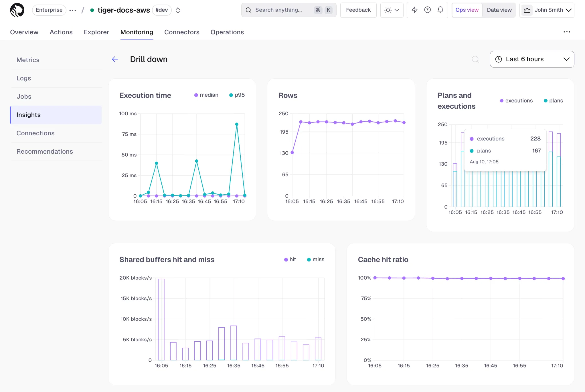
Task: Click the breadcrumb ellipsis after Enterprise
Action: (x=73, y=10)
